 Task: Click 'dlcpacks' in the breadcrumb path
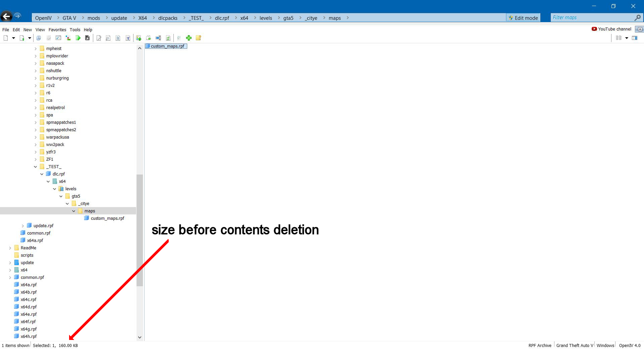tap(168, 18)
